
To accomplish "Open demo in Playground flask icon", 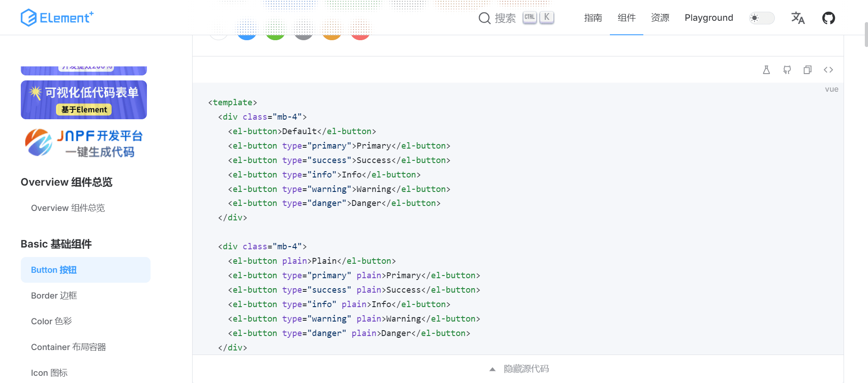I will coord(766,70).
